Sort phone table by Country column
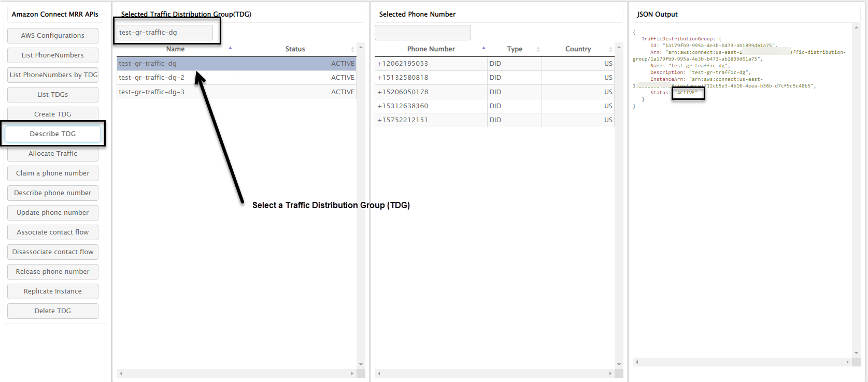Screen dimensions: 868x382 click(578, 49)
